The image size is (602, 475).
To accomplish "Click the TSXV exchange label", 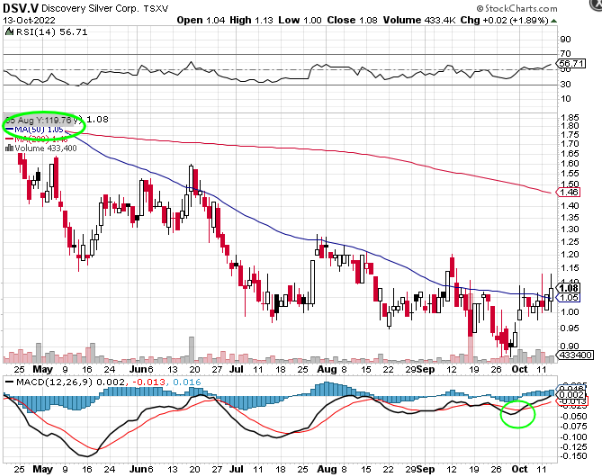I will (156, 8).
